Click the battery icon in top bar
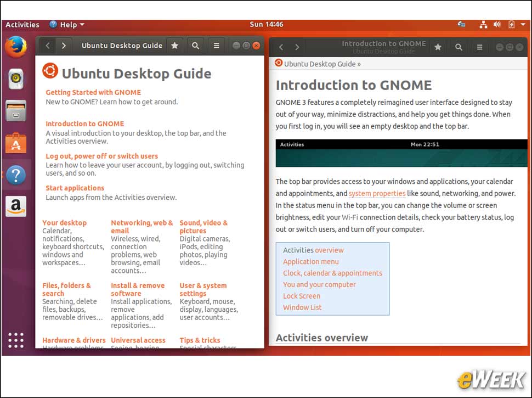 pos(511,25)
